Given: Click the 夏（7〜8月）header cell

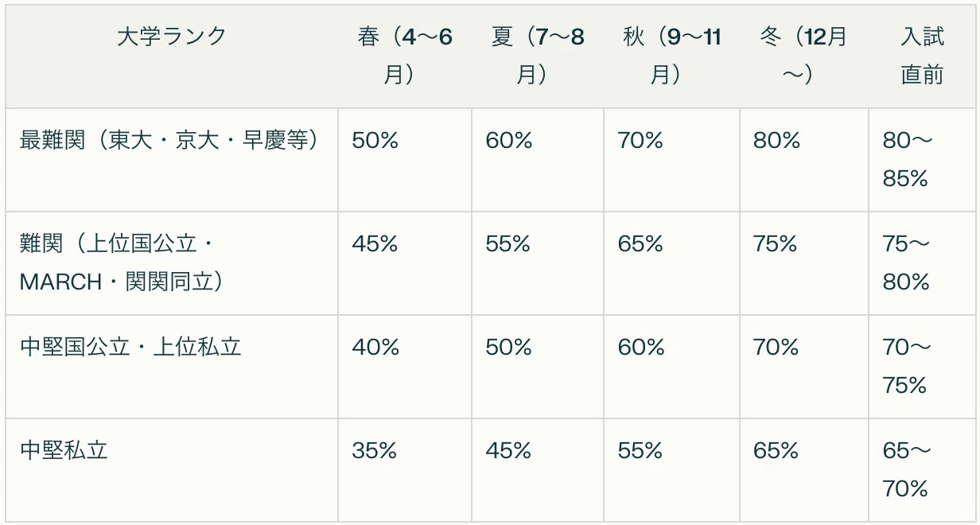Looking at the screenshot, I should 538,56.
